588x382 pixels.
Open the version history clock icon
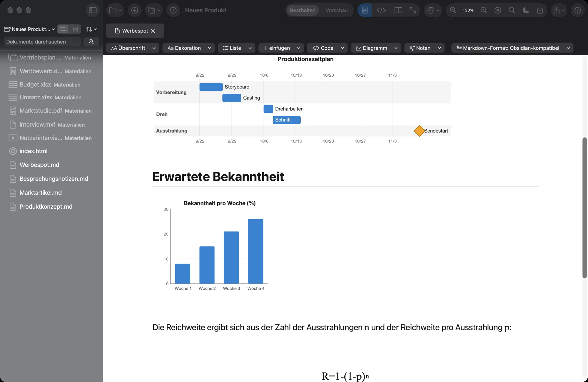tap(173, 10)
